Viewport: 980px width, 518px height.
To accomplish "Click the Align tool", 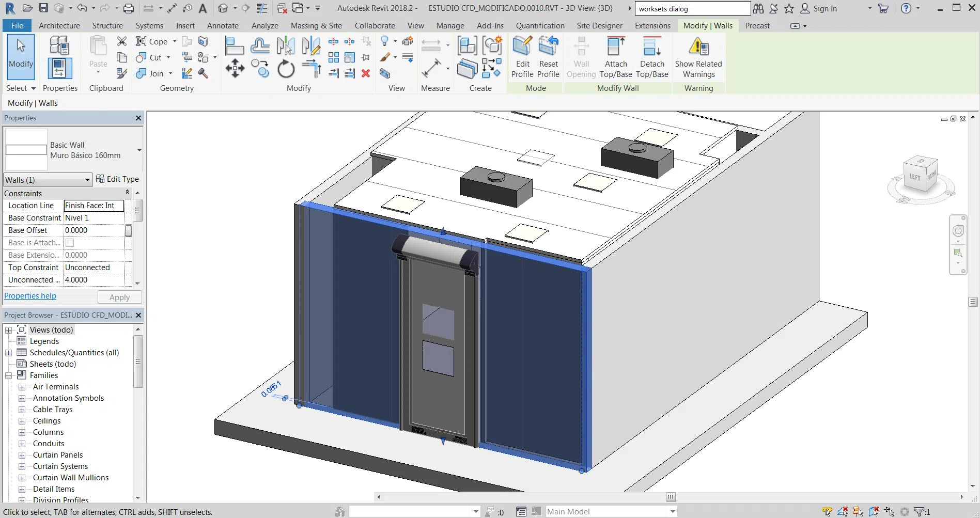I will point(235,45).
